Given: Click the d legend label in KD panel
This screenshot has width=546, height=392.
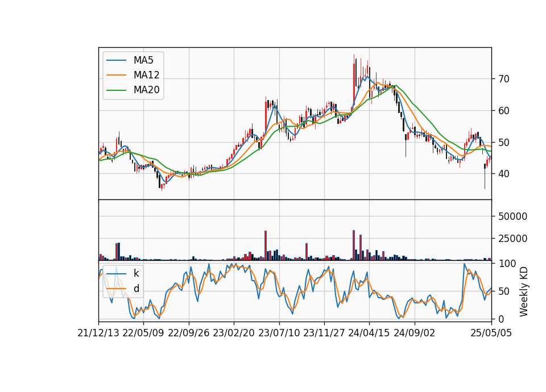Looking at the screenshot, I should coord(136,289).
